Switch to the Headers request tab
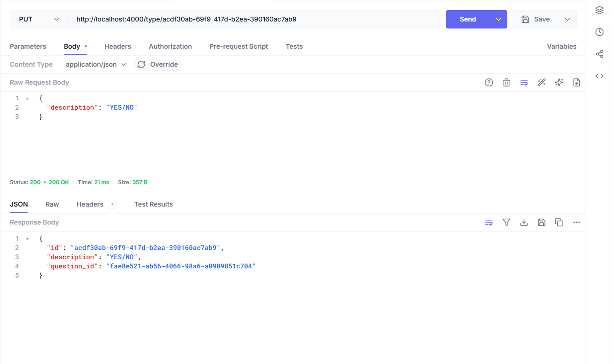The image size is (614, 364). pyautogui.click(x=118, y=46)
